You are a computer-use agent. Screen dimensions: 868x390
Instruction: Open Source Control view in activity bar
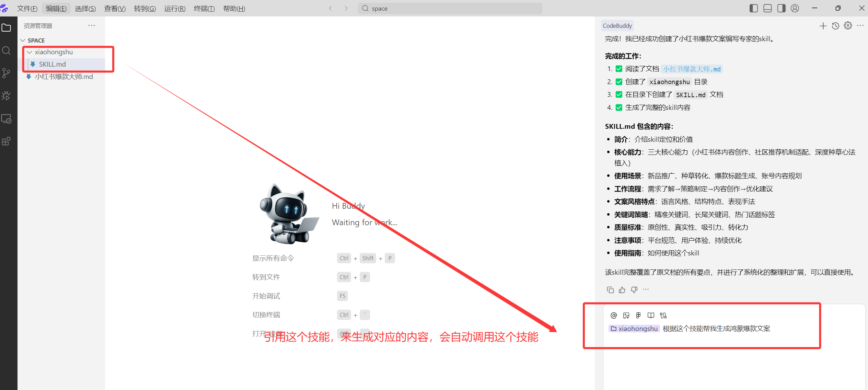[6, 73]
